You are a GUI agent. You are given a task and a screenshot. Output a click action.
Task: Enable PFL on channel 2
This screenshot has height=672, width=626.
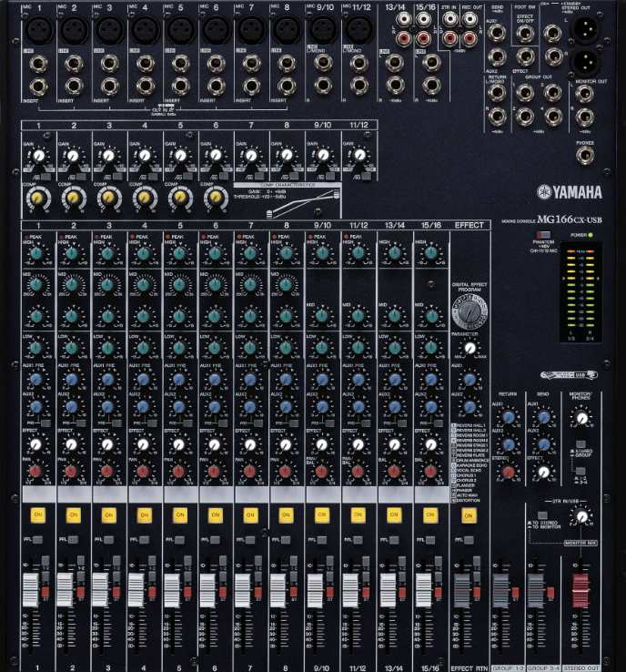(74, 540)
